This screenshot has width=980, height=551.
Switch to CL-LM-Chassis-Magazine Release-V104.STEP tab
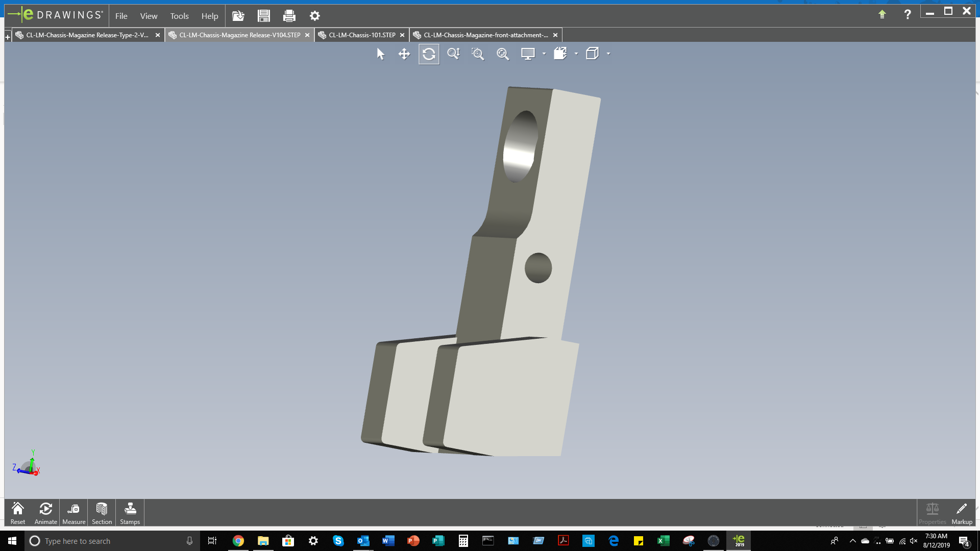239,35
